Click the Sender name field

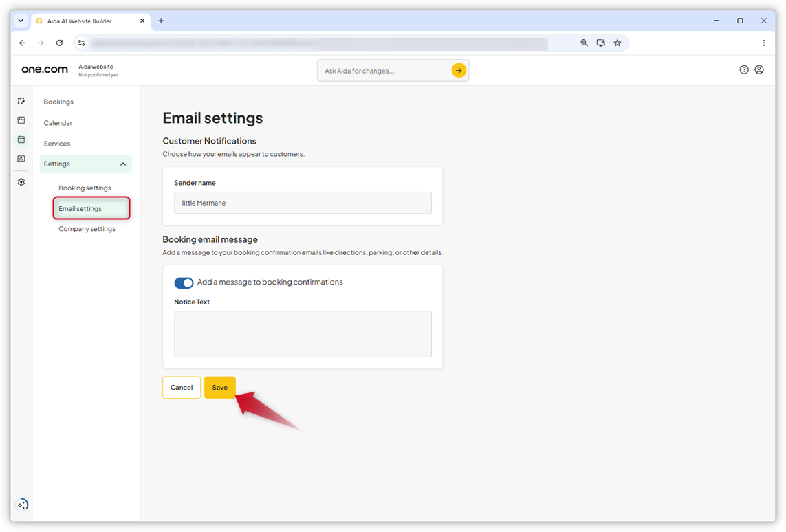coord(303,203)
